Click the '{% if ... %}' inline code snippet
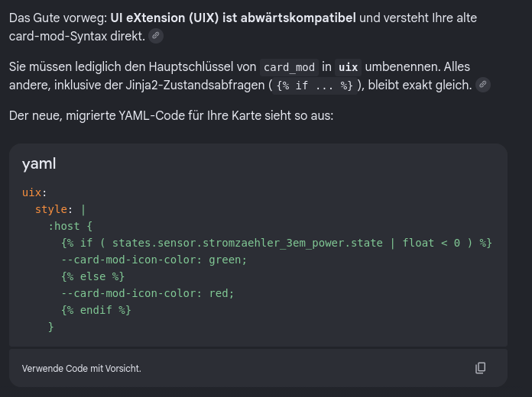Screen dimensions: 532x397 click(x=314, y=86)
